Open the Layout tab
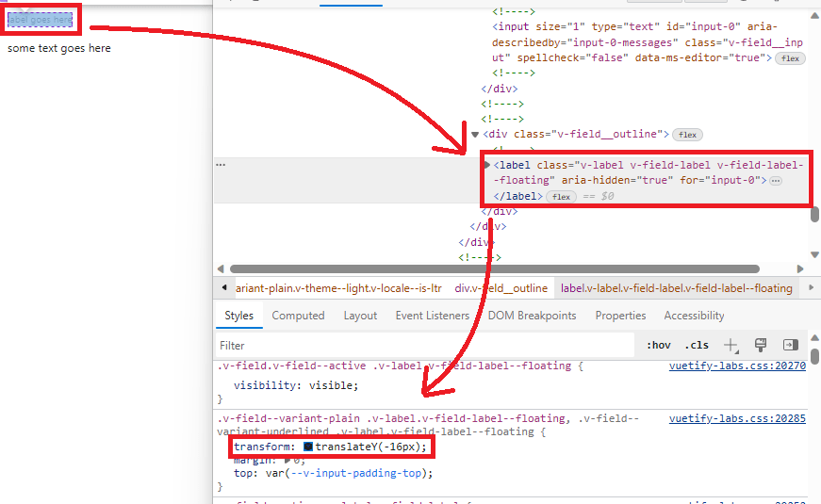The width and height of the screenshot is (821, 504). [x=360, y=316]
